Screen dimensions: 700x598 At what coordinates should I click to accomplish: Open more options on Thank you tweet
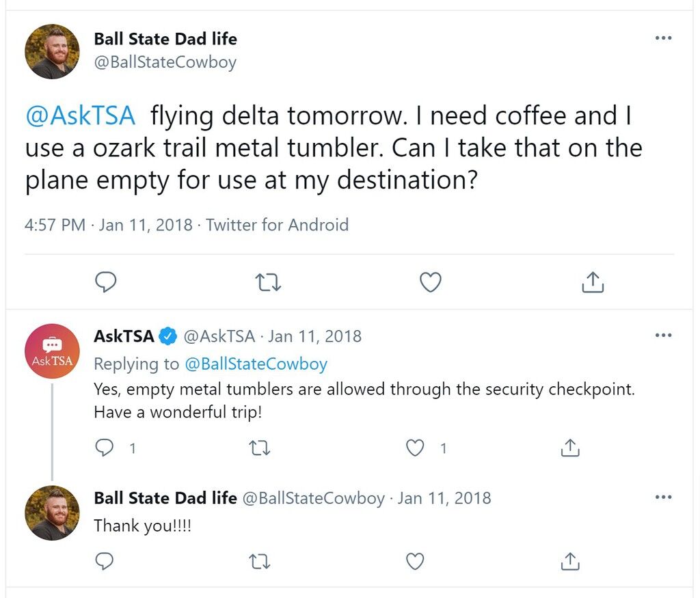(663, 497)
